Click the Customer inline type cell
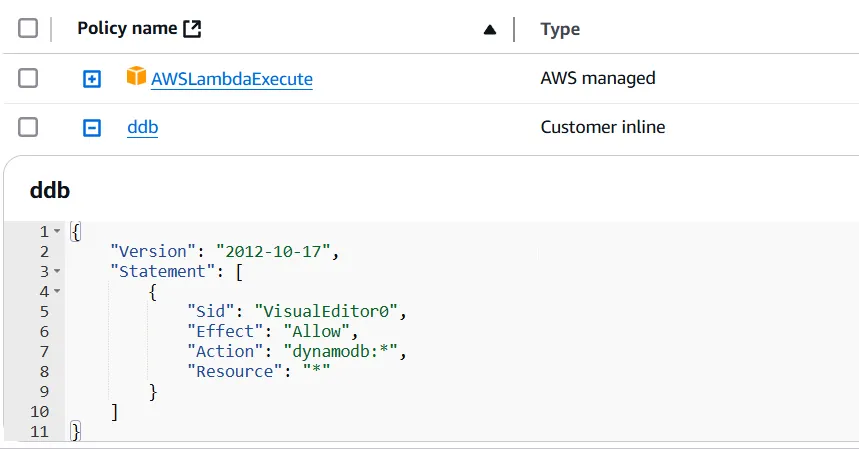859x449 pixels. point(602,127)
